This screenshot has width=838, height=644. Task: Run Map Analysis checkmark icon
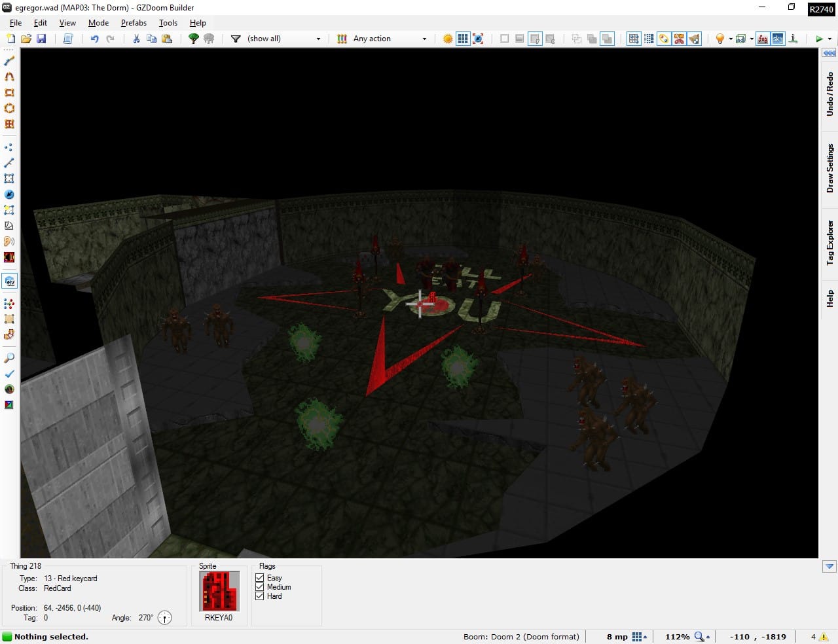click(9, 374)
